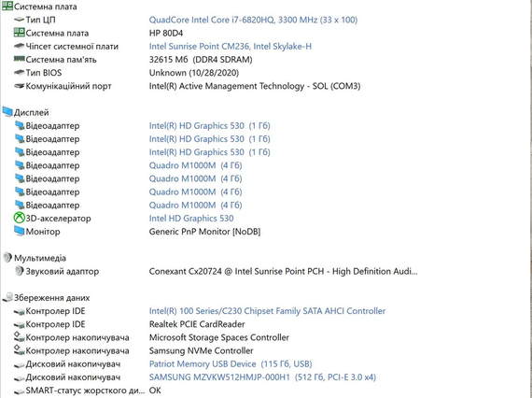Click the Дисплей section header icon
The image size is (532, 398).
[7, 112]
